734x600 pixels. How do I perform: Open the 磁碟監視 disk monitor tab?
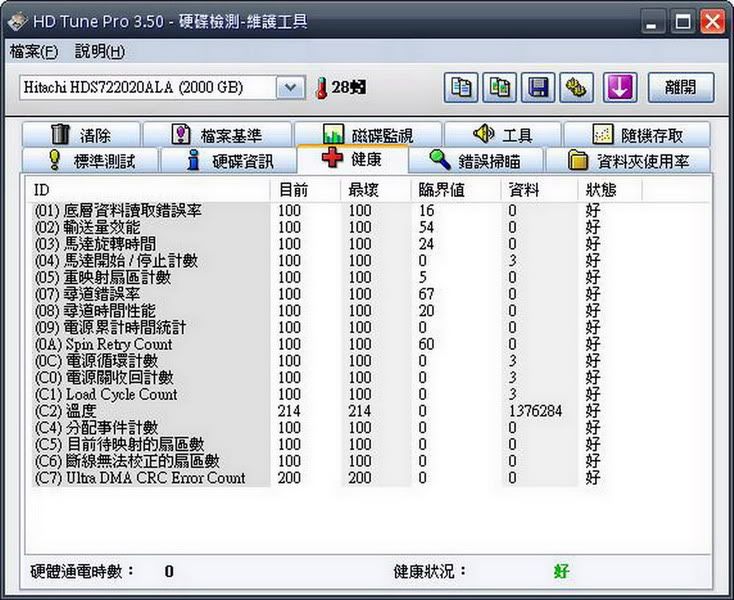coord(367,135)
